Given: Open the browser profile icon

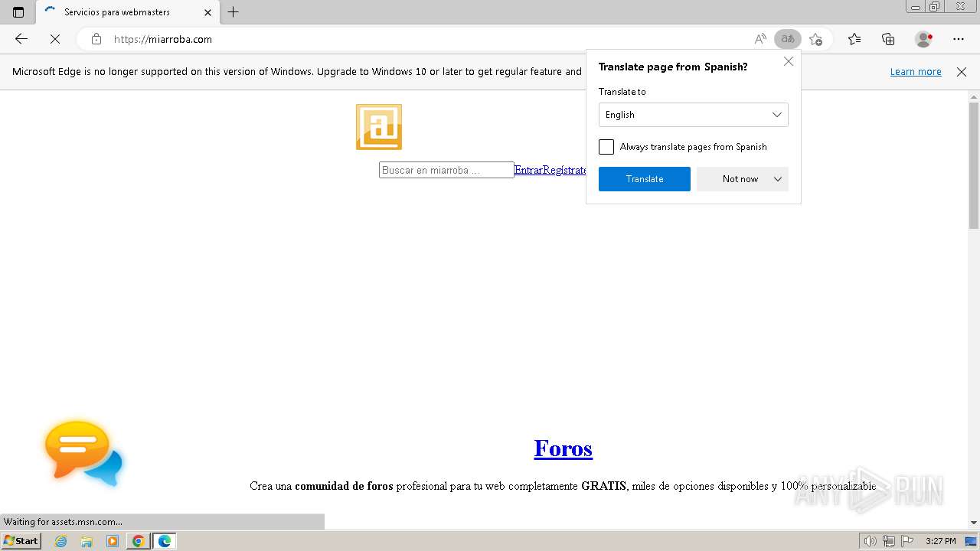Looking at the screenshot, I should pyautogui.click(x=924, y=39).
